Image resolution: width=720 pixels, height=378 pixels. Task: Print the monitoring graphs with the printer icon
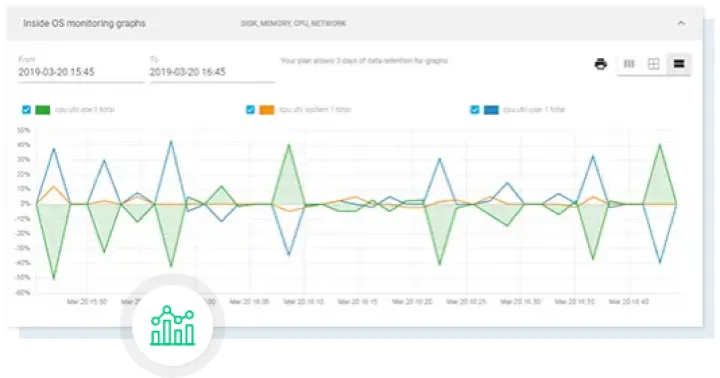click(x=601, y=64)
